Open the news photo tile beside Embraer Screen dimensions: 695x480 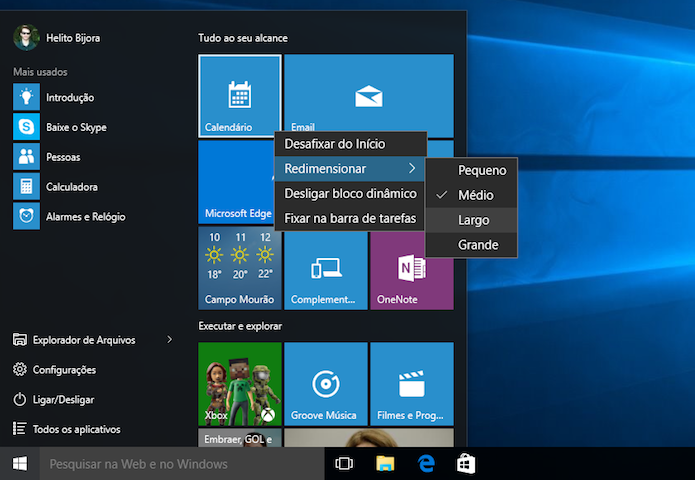369,437
